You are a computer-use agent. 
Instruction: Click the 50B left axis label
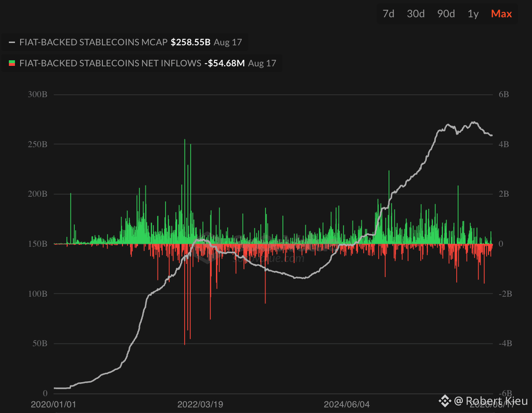coord(40,343)
